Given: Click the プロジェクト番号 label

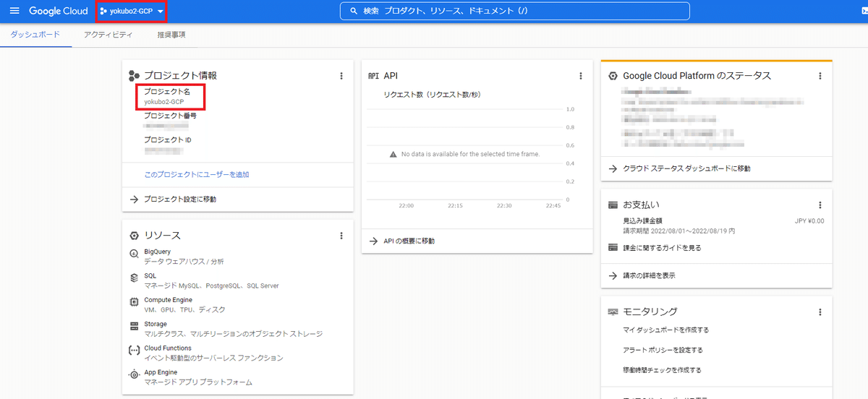Looking at the screenshot, I should 170,116.
